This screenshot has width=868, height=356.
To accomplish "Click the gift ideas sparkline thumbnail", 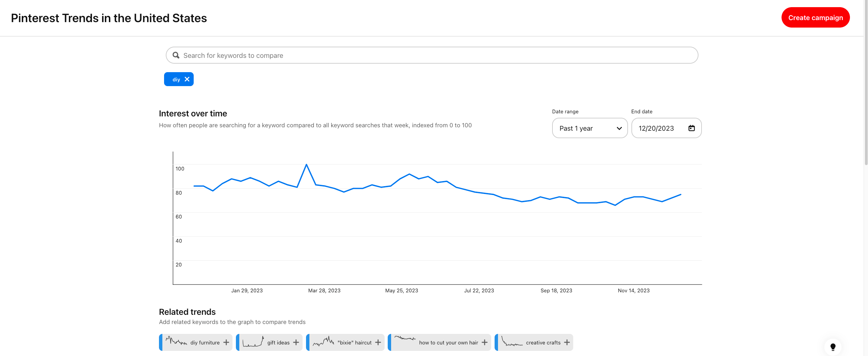I will tap(253, 342).
